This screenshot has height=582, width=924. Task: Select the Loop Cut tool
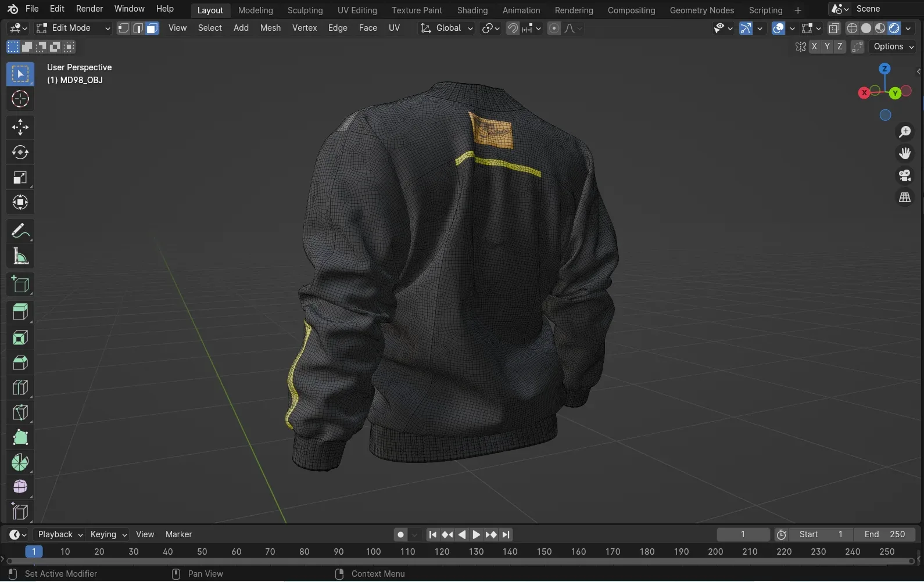[20, 387]
